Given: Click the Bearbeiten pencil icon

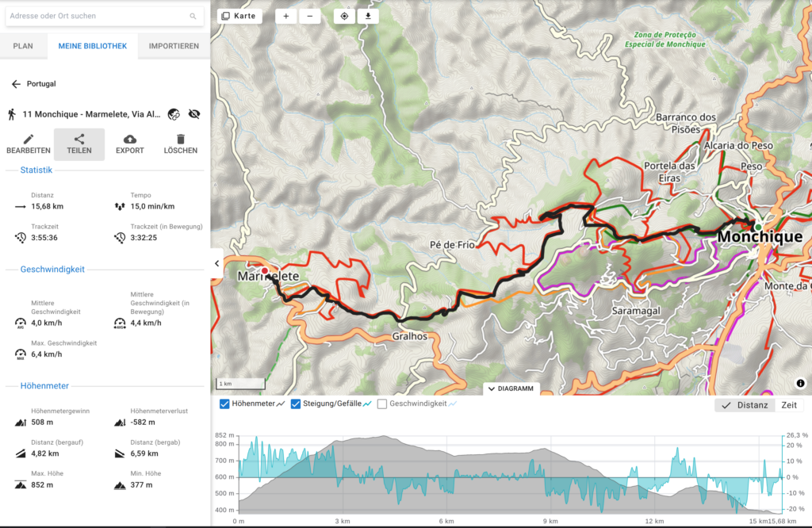Looking at the screenshot, I should [29, 140].
